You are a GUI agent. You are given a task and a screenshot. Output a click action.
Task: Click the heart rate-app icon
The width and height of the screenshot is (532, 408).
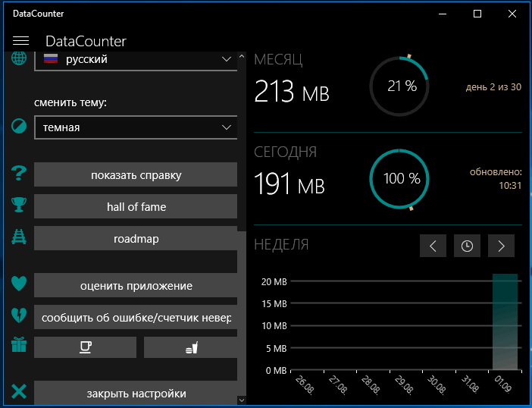[x=19, y=284]
